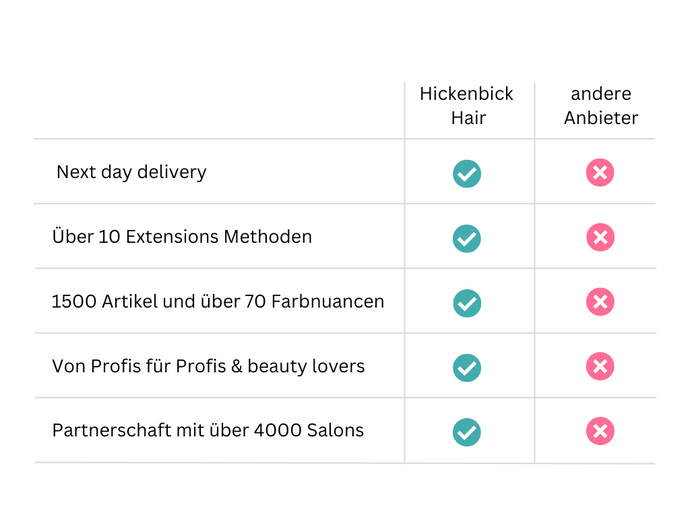Select the Hickenbick Hair column header
Image resolution: width=690 pixels, height=517 pixels.
(x=466, y=106)
